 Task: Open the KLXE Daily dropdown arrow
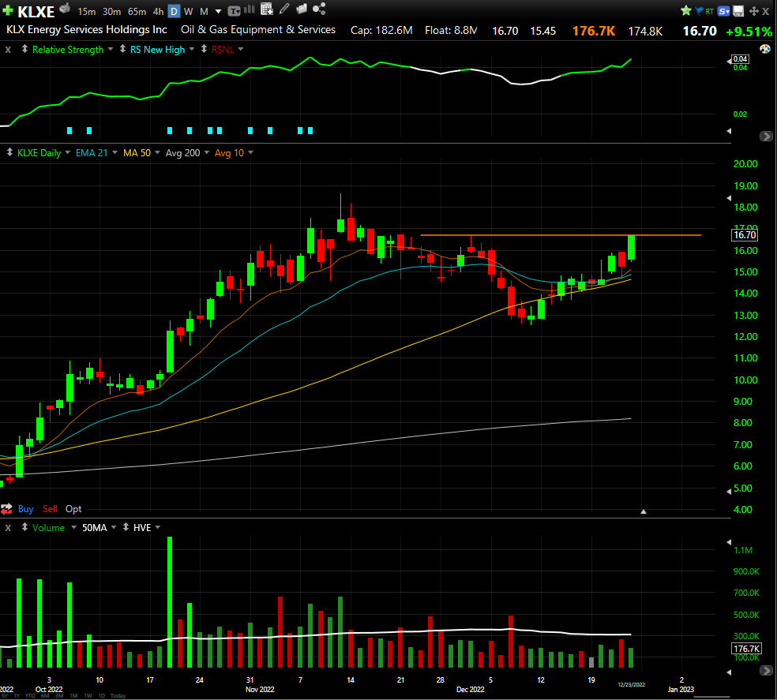pos(67,152)
